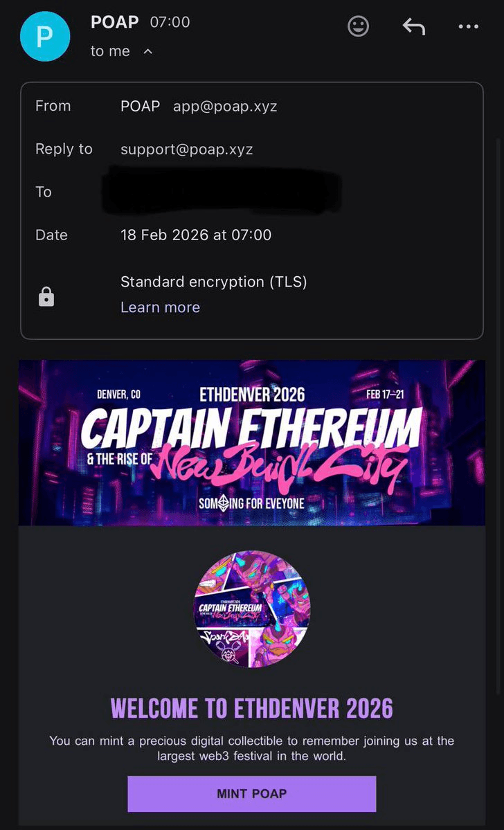Open the three-dot more options menu
504x830 pixels.
pos(468,27)
